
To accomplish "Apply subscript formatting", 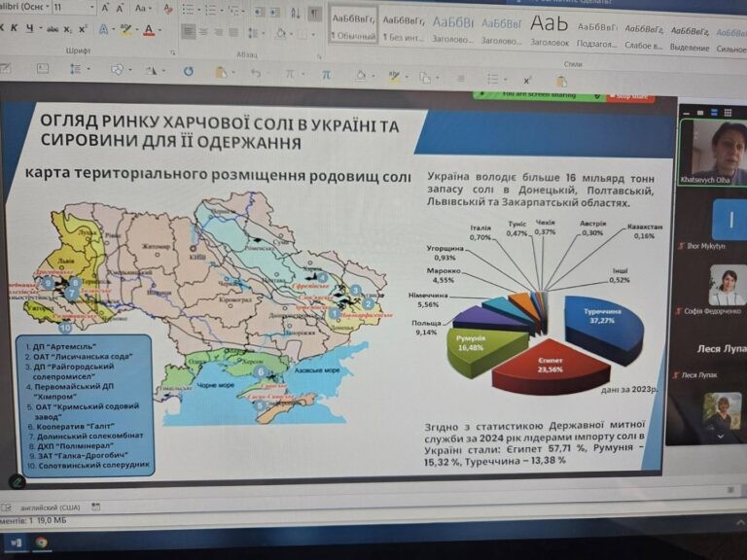I will pyautogui.click(x=68, y=29).
